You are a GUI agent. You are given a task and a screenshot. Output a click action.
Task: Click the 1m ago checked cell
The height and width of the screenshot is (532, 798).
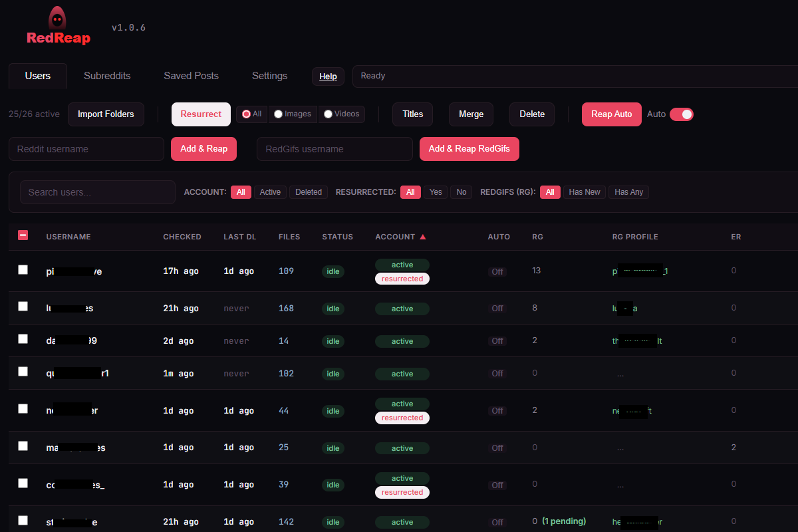tap(178, 374)
